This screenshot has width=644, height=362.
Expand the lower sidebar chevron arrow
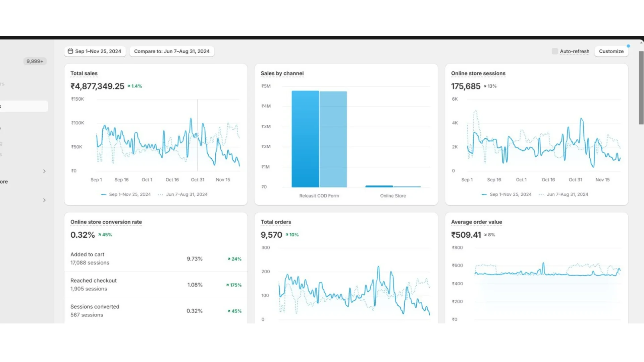pos(44,200)
